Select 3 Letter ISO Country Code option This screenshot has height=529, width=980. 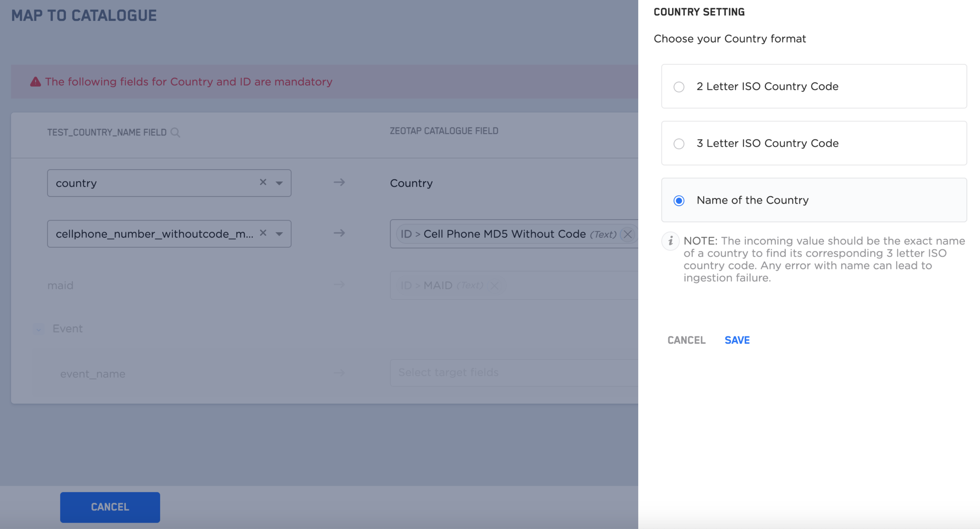[x=679, y=144]
